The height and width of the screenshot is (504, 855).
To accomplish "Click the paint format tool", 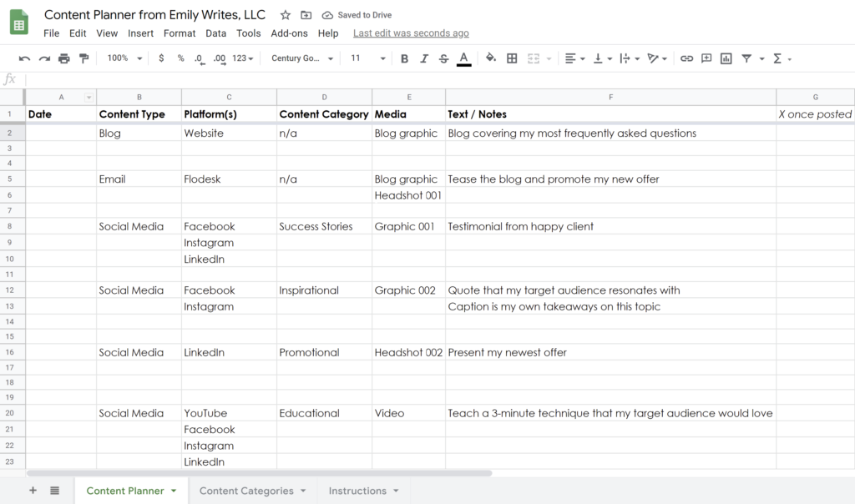I will 84,58.
